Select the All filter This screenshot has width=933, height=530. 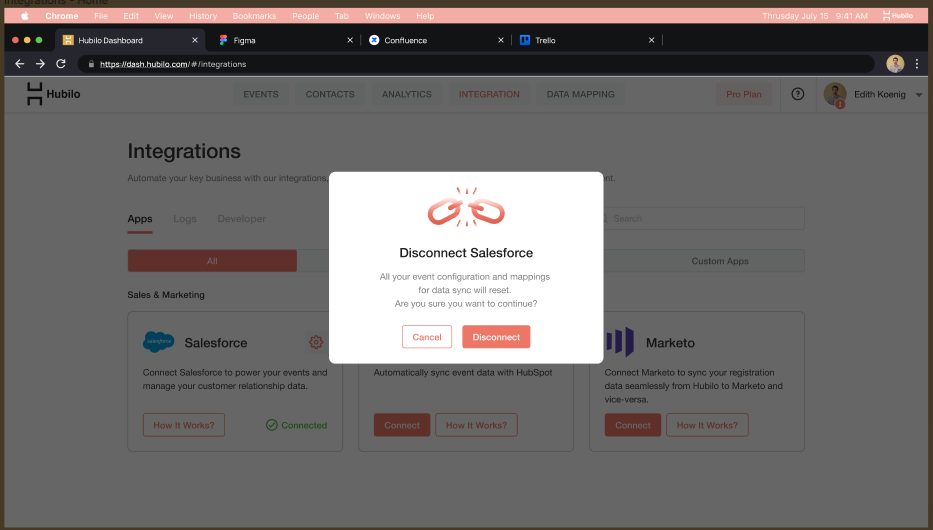pos(212,261)
